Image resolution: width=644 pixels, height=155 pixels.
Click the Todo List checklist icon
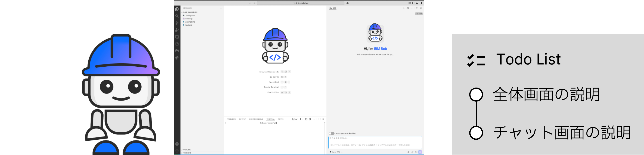(476, 60)
